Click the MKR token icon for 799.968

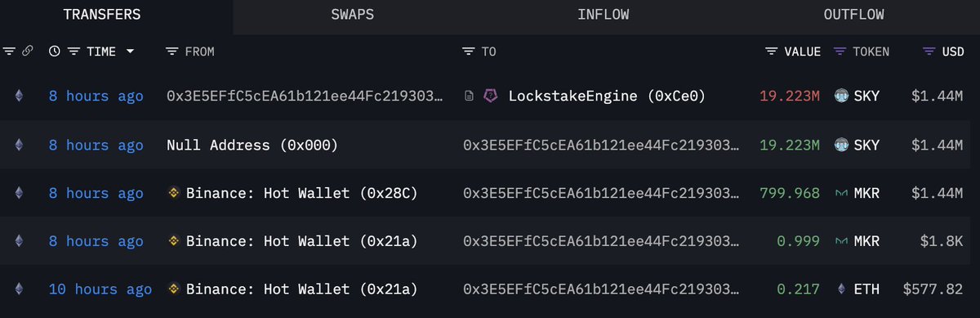pyautogui.click(x=840, y=193)
